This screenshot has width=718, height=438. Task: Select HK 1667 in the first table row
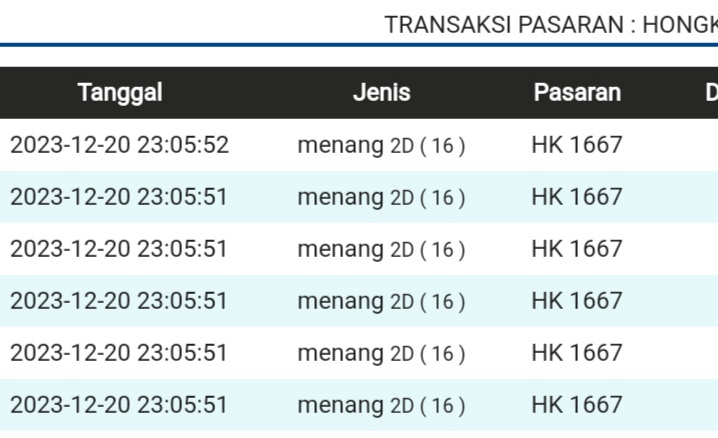point(576,145)
